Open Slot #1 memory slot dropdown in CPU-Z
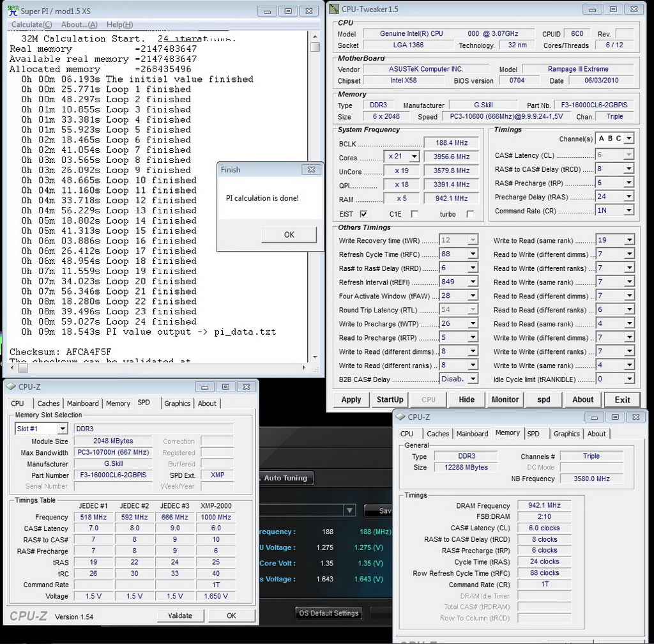 click(x=63, y=429)
